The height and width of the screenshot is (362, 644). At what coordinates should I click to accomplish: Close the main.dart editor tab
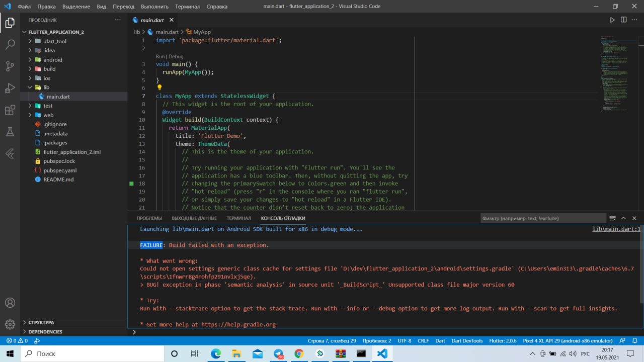[x=171, y=20]
